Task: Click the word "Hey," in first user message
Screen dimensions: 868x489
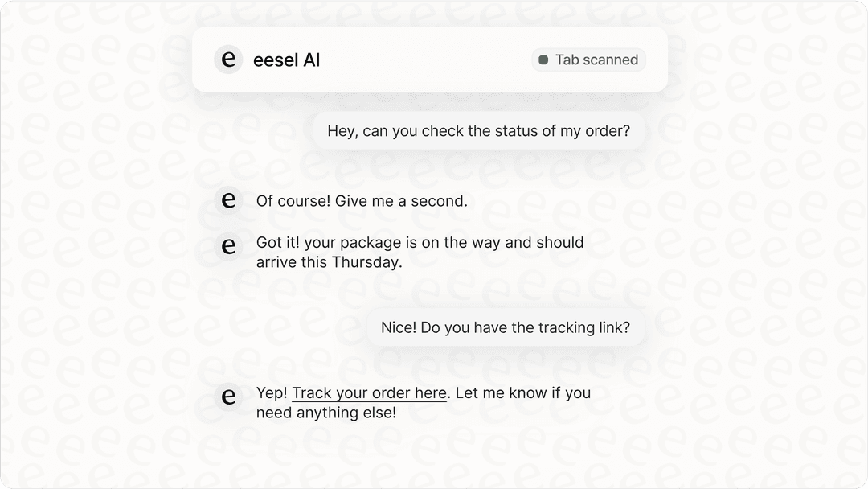Action: [x=342, y=130]
